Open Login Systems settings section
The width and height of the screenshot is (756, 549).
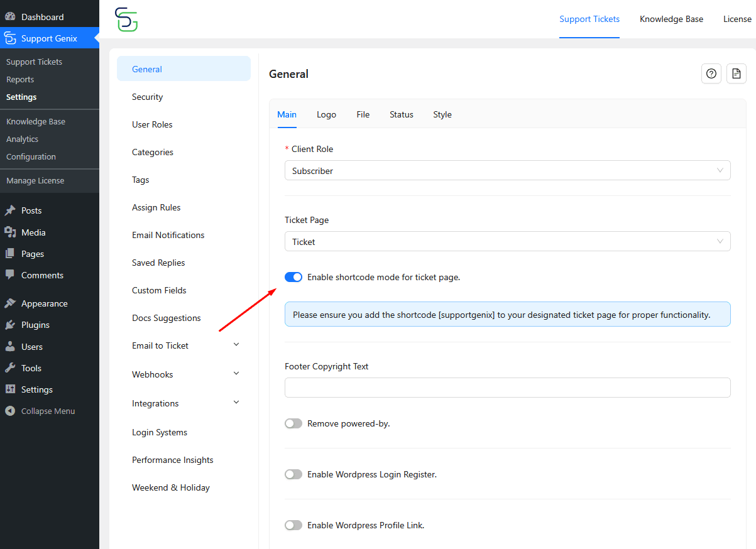(x=184, y=432)
